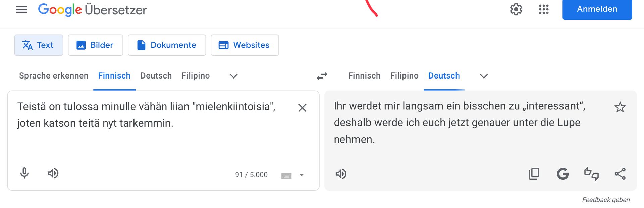Viewport: 644px width, 208px height.
Task: Select Filipino as target language
Action: [404, 76]
